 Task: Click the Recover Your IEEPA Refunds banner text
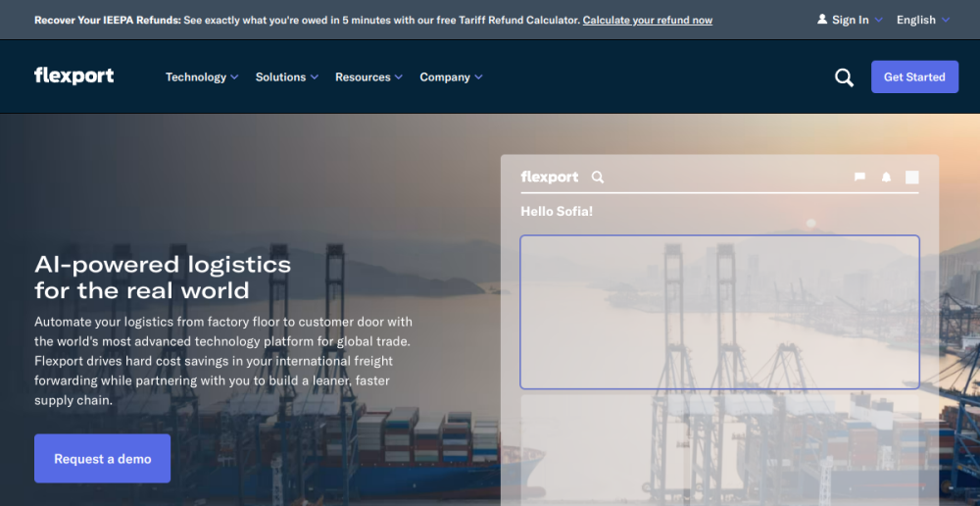[x=108, y=20]
